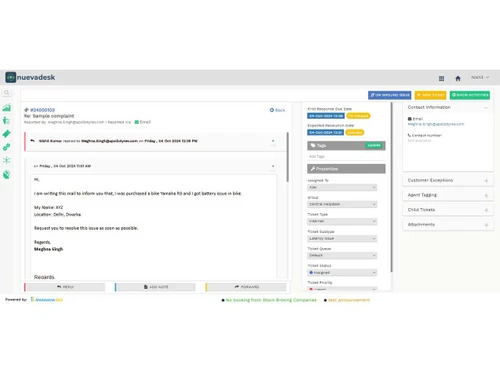This screenshot has width=500, height=375.
Task: Open the Nikhil user menu
Action: (480, 77)
